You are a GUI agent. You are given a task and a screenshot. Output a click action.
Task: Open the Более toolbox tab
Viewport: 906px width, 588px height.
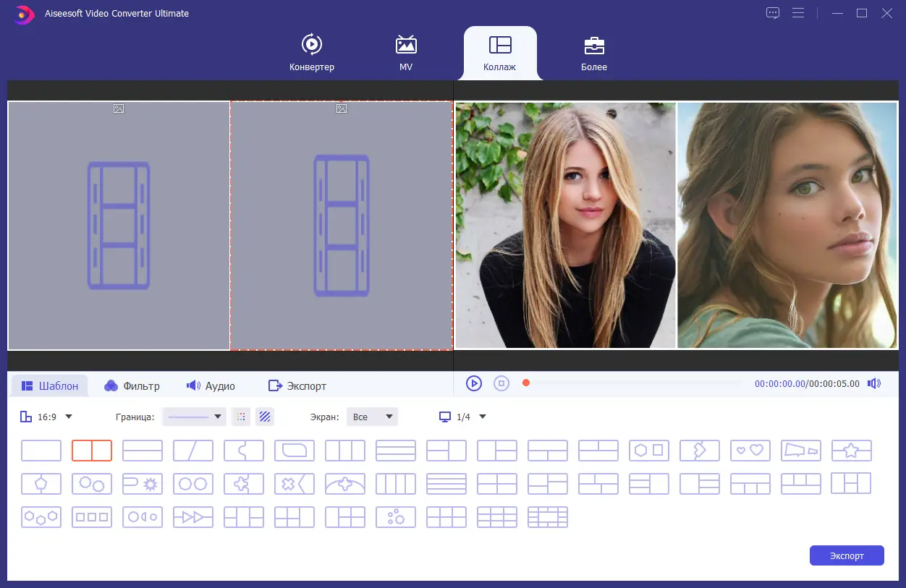pyautogui.click(x=594, y=53)
